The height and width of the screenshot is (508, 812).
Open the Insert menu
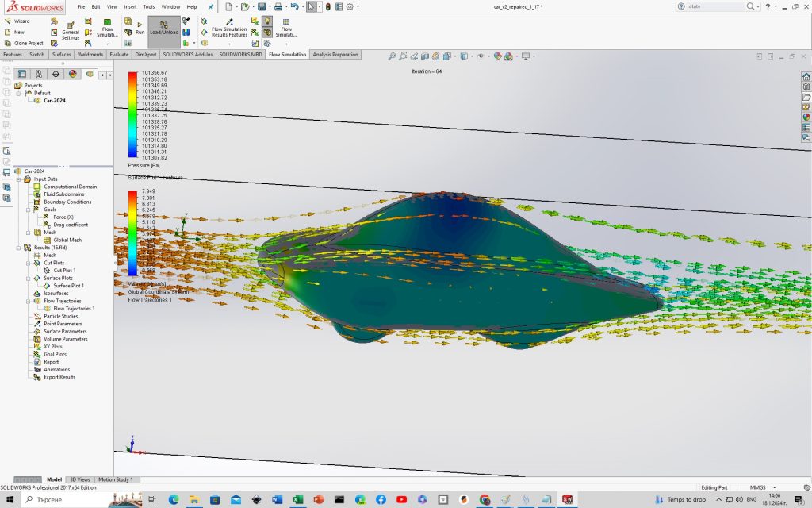130,6
